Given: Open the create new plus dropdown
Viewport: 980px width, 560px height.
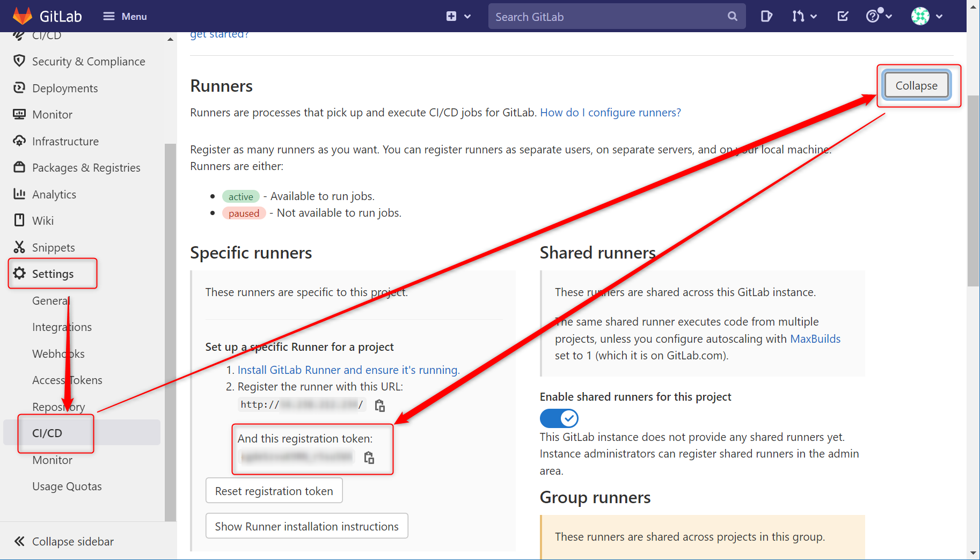Looking at the screenshot, I should [458, 16].
